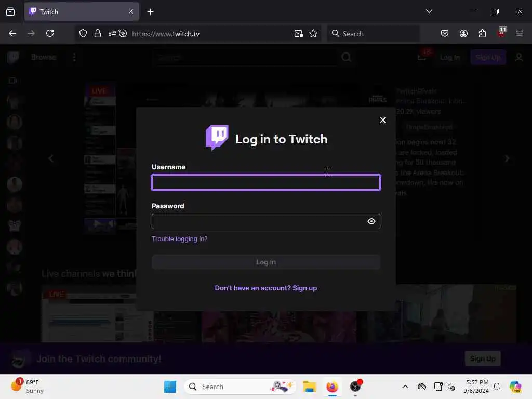Go back using browser back arrow

click(12, 34)
